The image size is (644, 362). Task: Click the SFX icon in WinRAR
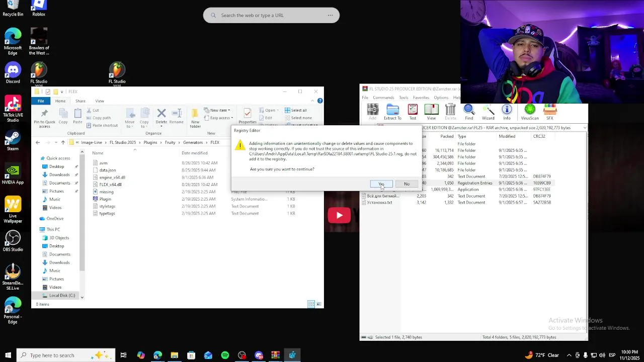coord(550,112)
